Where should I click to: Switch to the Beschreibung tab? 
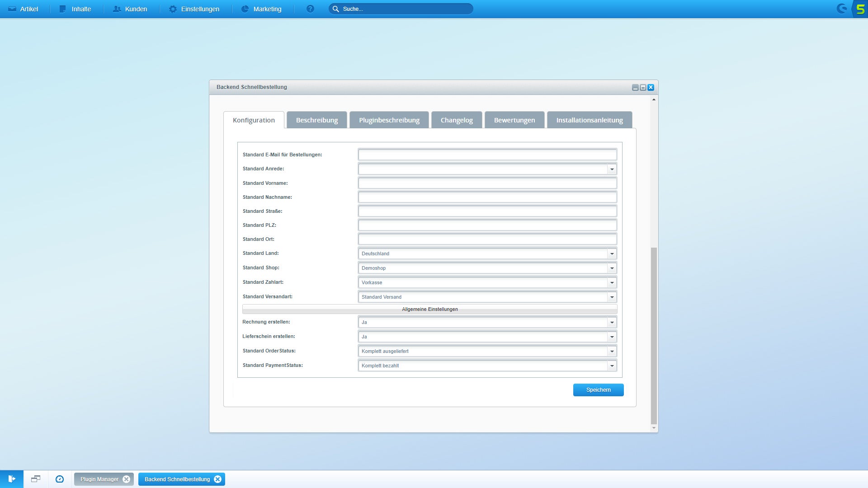click(x=317, y=120)
